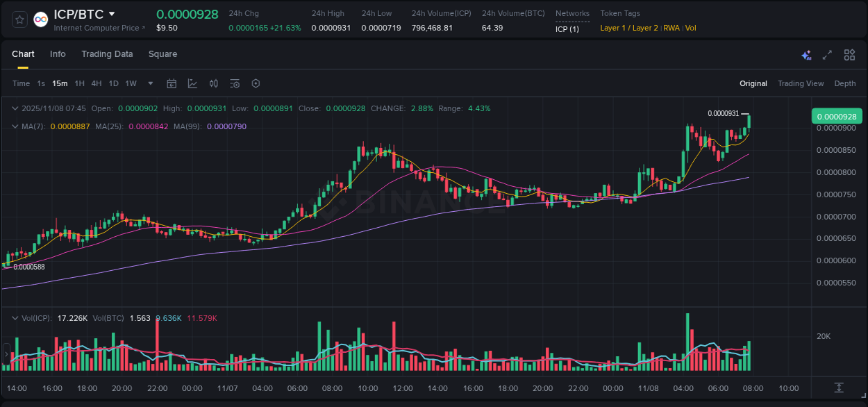The height and width of the screenshot is (407, 868).
Task: Open the indicator list settings icon
Action: 235,83
